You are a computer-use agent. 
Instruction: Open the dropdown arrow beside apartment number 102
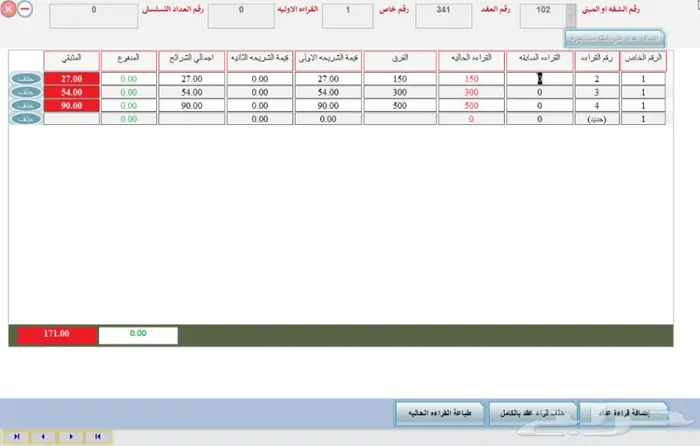(x=571, y=17)
